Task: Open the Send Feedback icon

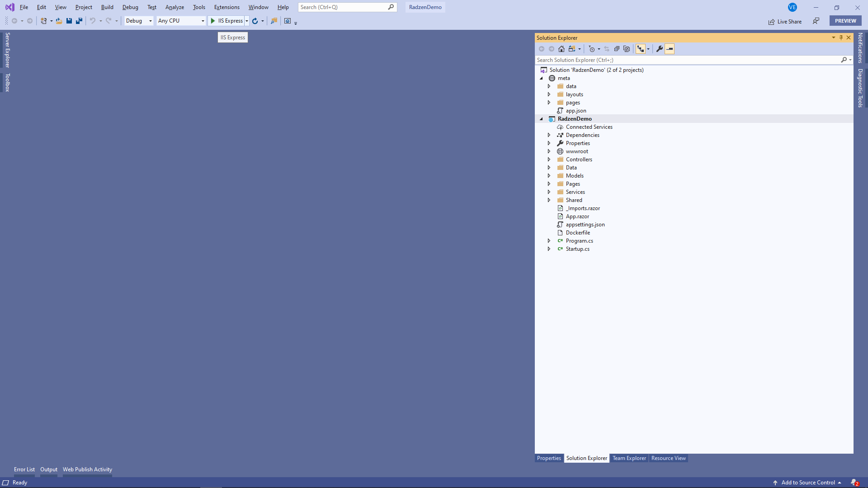Action: (816, 21)
